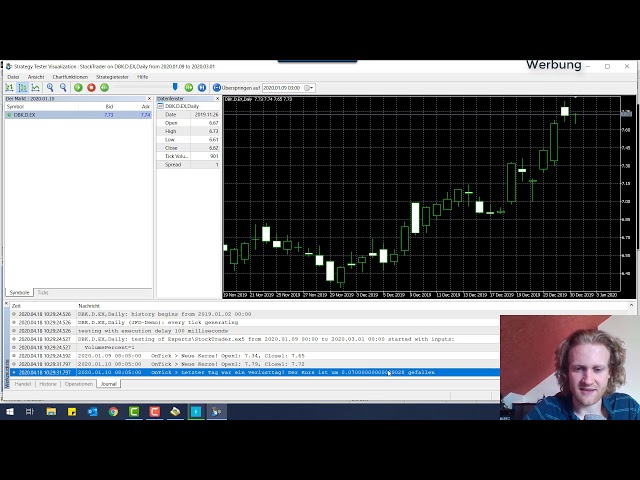The height and width of the screenshot is (480, 640).
Task: Open the Strategietester menu
Action: pos(112,77)
